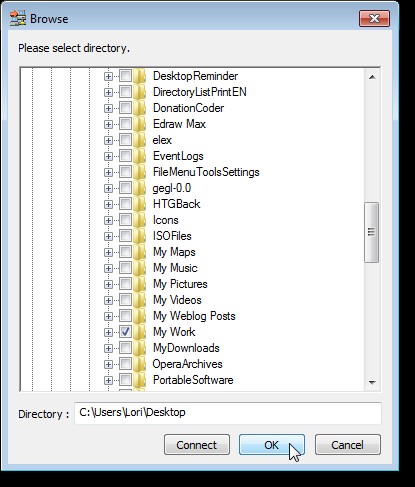Screen dimensions: 415x487
Task: Select the My Weblog Posts label
Action: coord(194,316)
